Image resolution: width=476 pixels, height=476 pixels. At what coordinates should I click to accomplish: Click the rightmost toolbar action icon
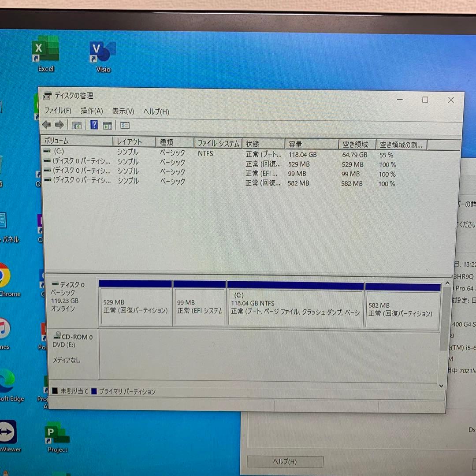coord(125,125)
